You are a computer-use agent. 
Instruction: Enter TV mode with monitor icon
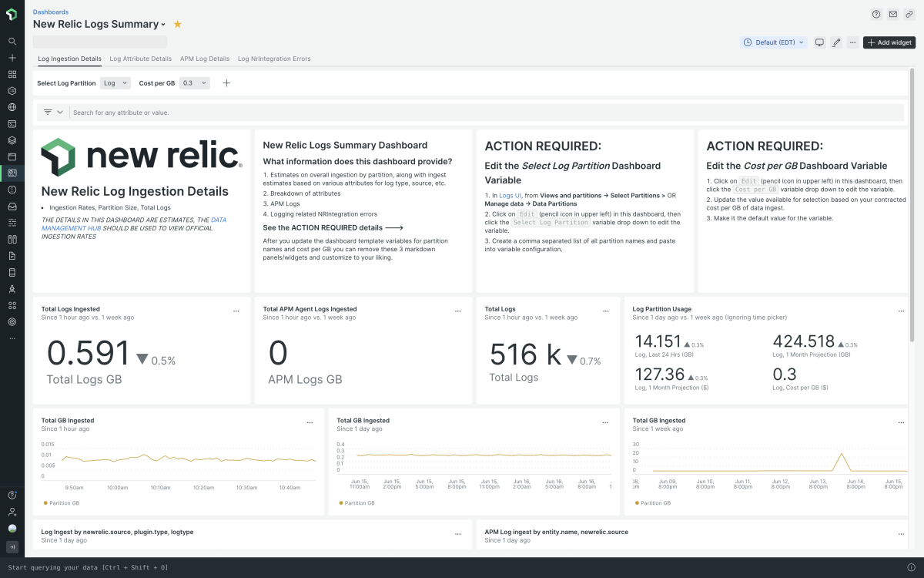point(820,42)
